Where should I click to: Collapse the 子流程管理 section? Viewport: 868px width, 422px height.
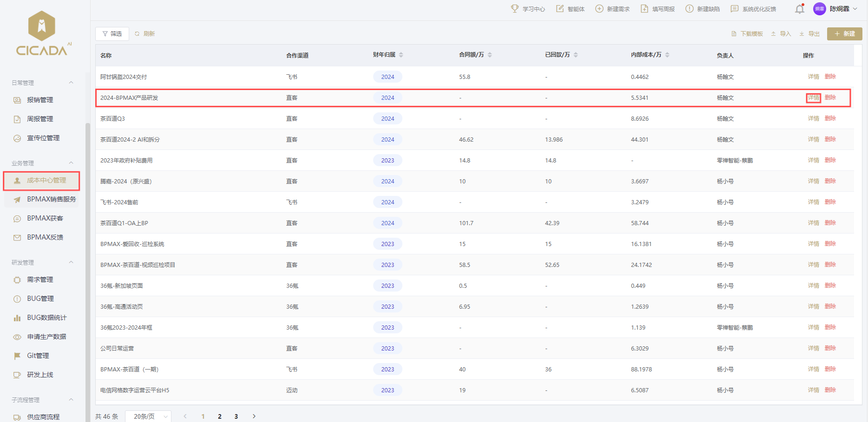(x=71, y=400)
